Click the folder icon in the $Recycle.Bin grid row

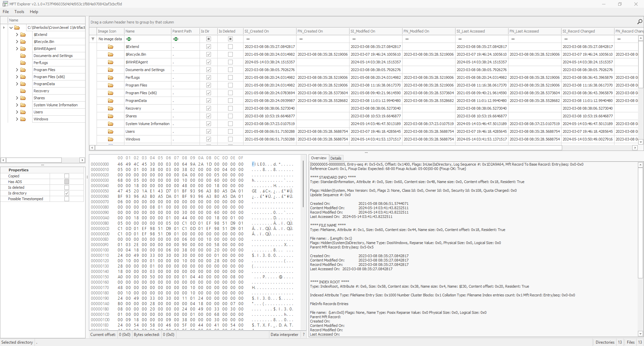pyautogui.click(x=110, y=54)
